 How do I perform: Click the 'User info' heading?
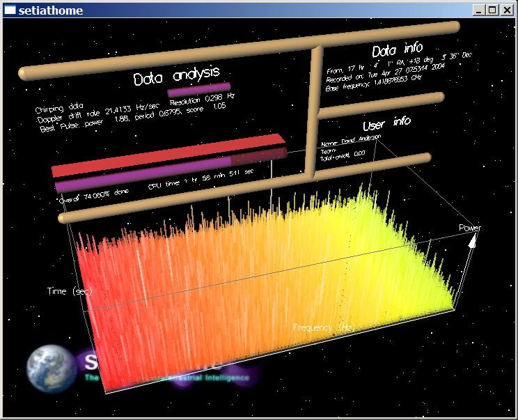386,123
